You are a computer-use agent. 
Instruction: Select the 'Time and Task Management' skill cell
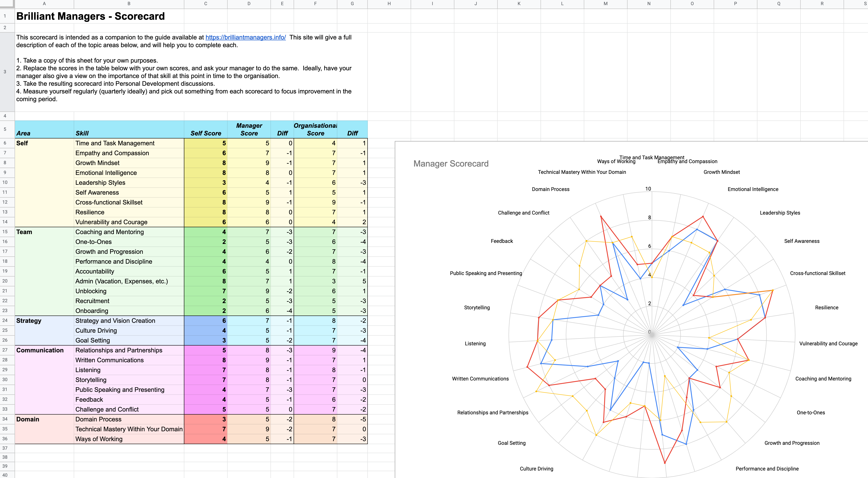(x=129, y=143)
